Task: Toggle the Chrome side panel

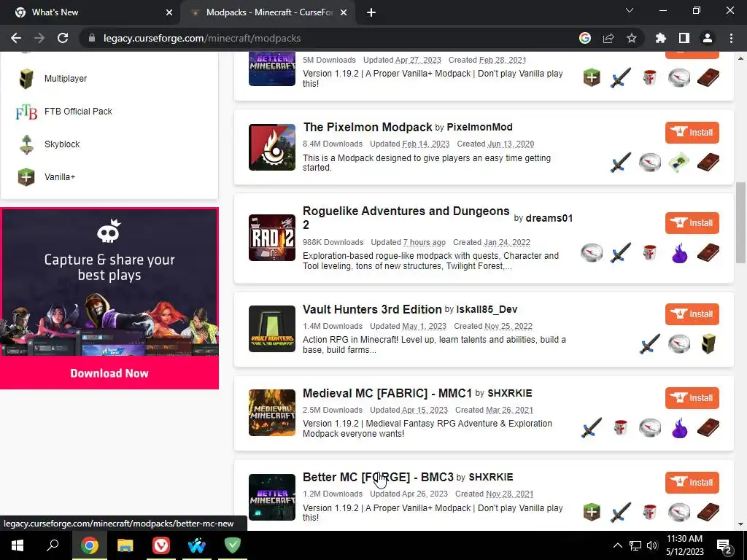Action: (684, 38)
